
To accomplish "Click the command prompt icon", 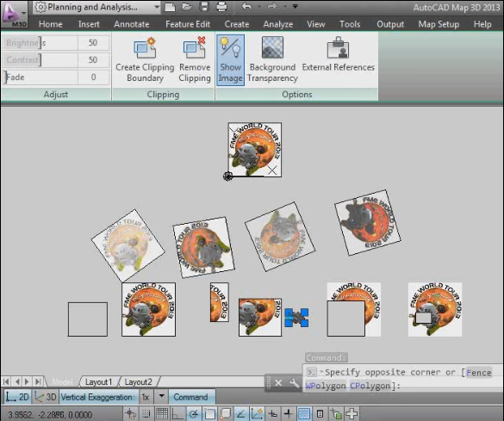I will [311, 372].
